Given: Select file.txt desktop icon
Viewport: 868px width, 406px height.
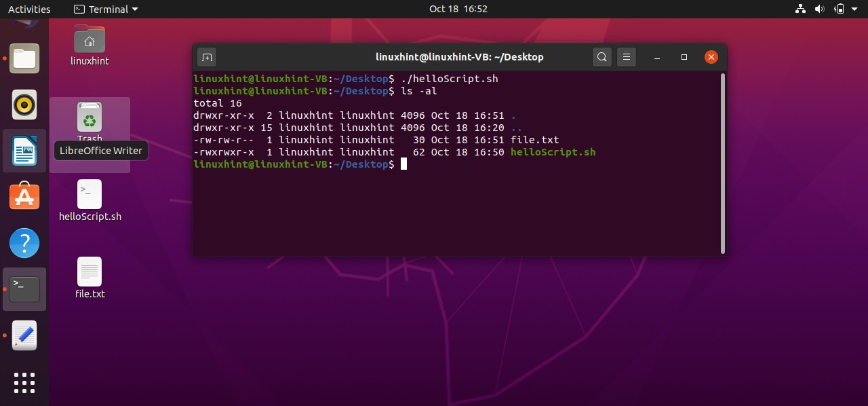Looking at the screenshot, I should [90, 278].
